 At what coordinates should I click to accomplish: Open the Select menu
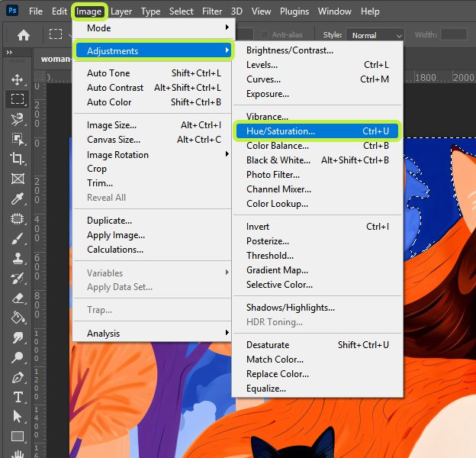[181, 11]
